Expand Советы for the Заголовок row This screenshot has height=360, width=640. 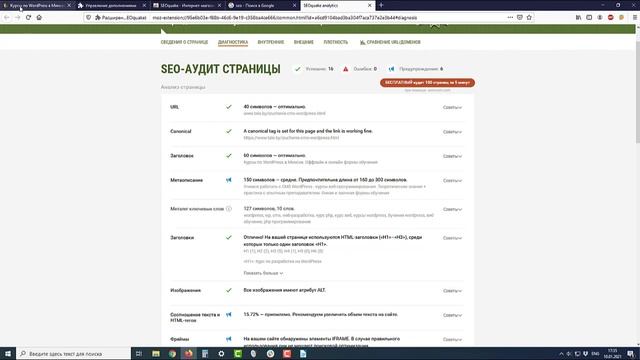452,156
